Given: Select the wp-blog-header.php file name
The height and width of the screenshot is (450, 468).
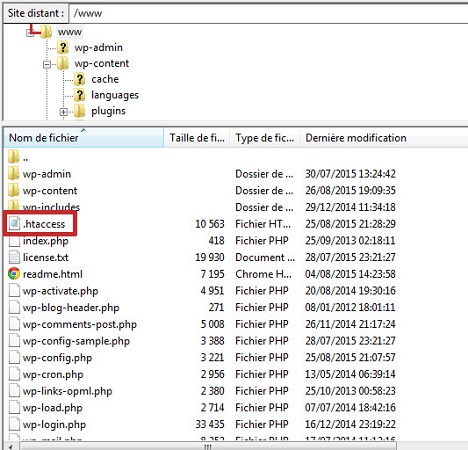Looking at the screenshot, I should click(71, 308).
